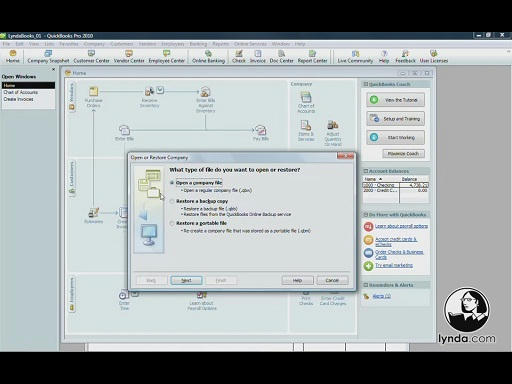
Task: Open the Employee Center icon
Action: tap(166, 56)
